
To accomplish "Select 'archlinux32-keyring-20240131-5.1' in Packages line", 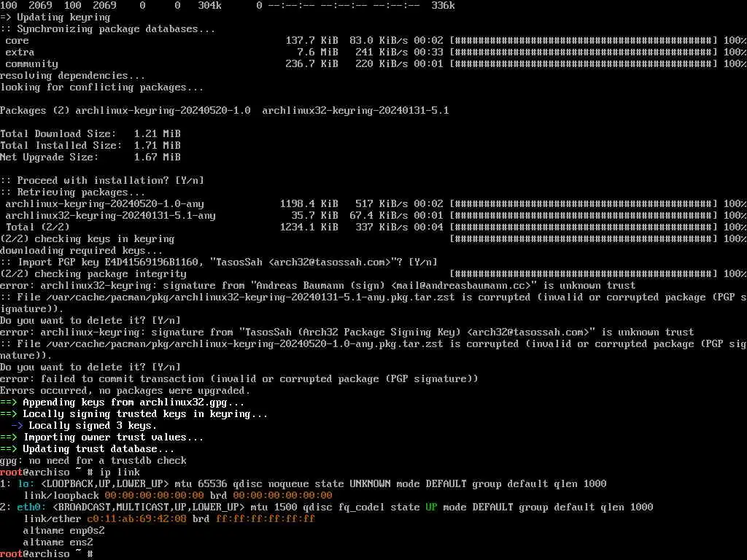I will pyautogui.click(x=355, y=111).
